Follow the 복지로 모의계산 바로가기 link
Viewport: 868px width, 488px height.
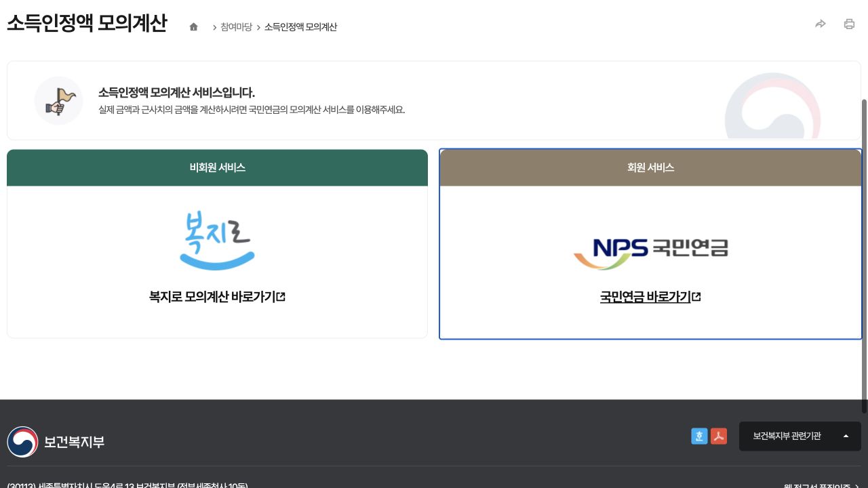(x=217, y=297)
